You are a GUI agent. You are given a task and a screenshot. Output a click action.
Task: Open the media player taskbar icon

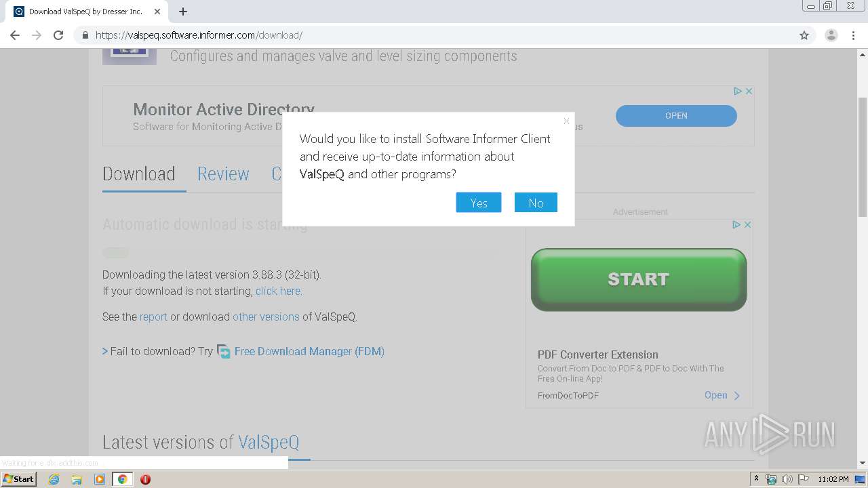click(x=100, y=479)
